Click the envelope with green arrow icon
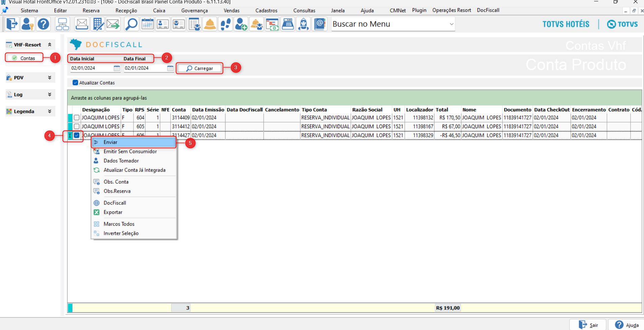 113,24
